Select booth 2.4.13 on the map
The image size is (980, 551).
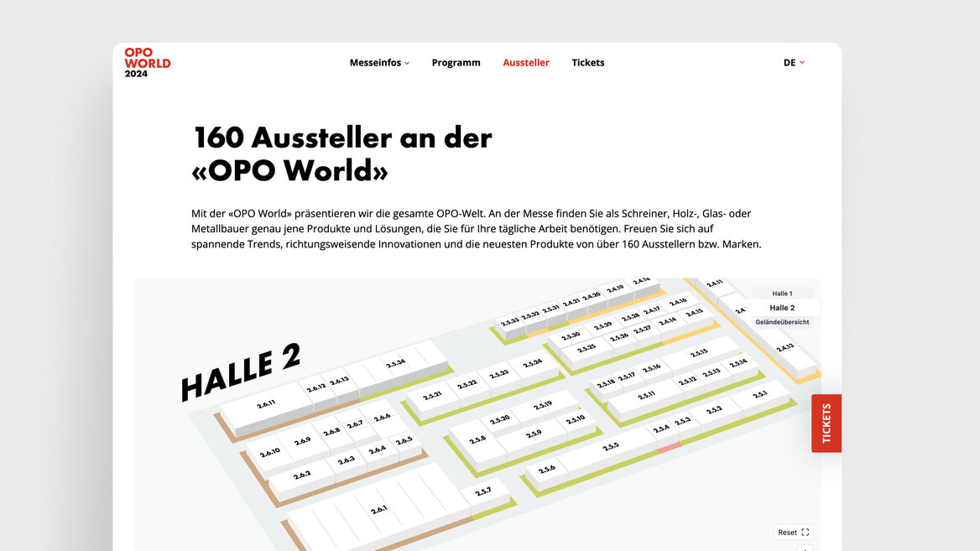[x=785, y=347]
